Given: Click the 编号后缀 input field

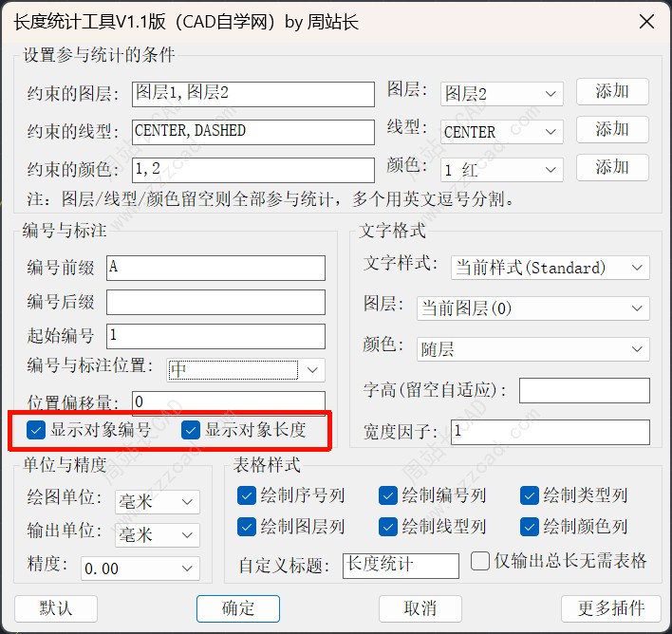Looking at the screenshot, I should tap(215, 303).
